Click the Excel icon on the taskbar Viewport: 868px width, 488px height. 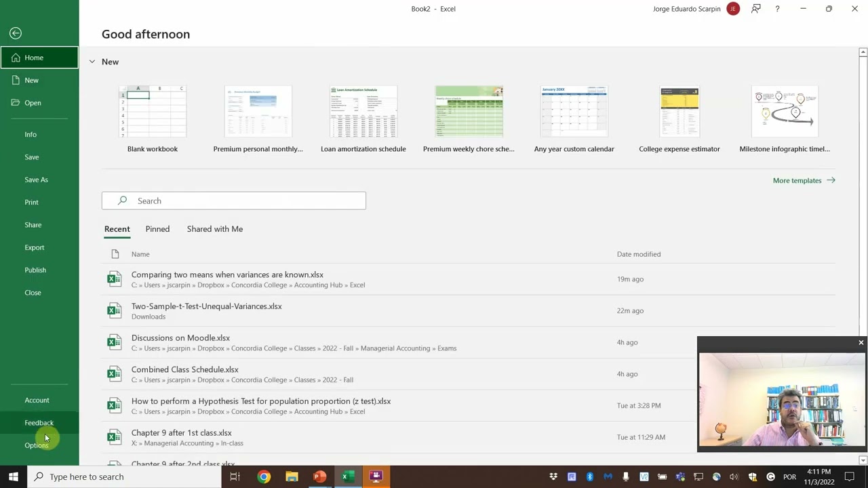347,476
